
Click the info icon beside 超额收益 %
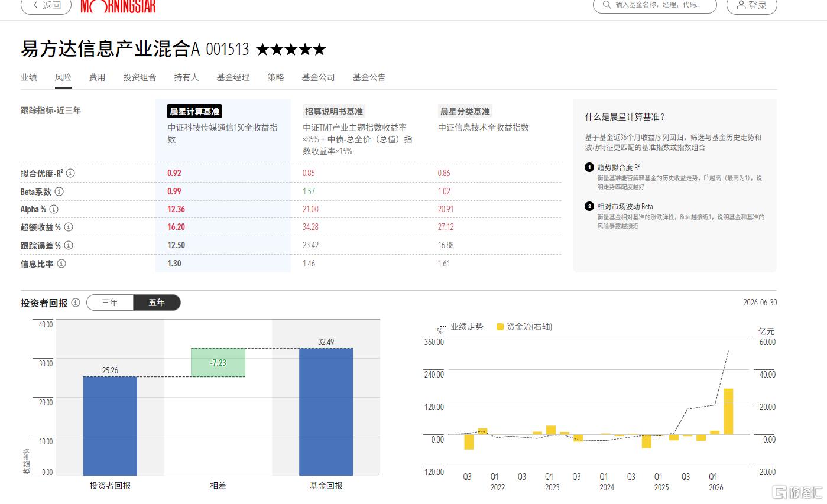pyautogui.click(x=68, y=227)
